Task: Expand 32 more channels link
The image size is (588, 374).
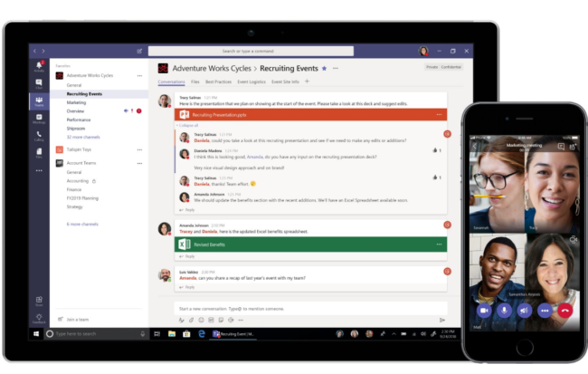Action: (83, 137)
